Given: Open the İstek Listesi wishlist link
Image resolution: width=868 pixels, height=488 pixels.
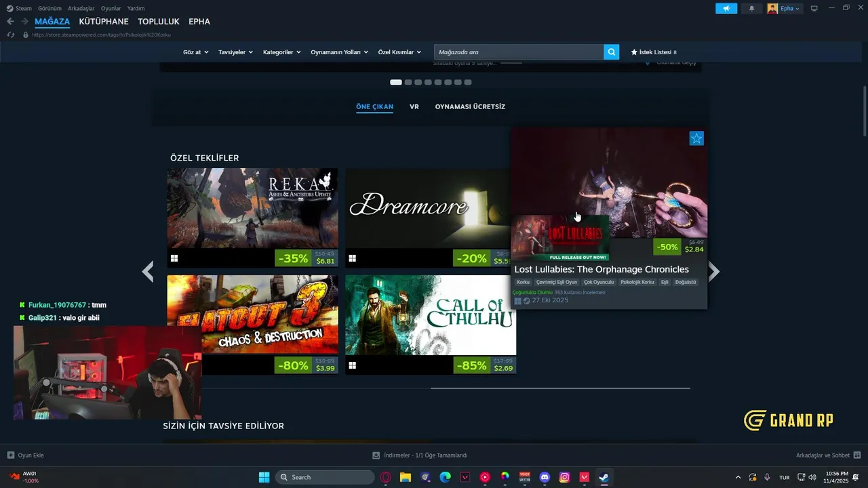Looking at the screenshot, I should 654,52.
